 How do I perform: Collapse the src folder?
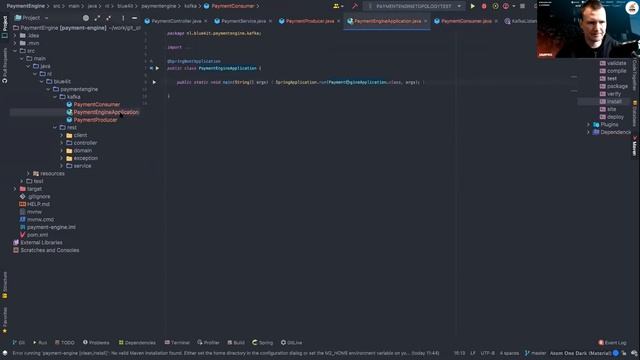click(x=15, y=51)
